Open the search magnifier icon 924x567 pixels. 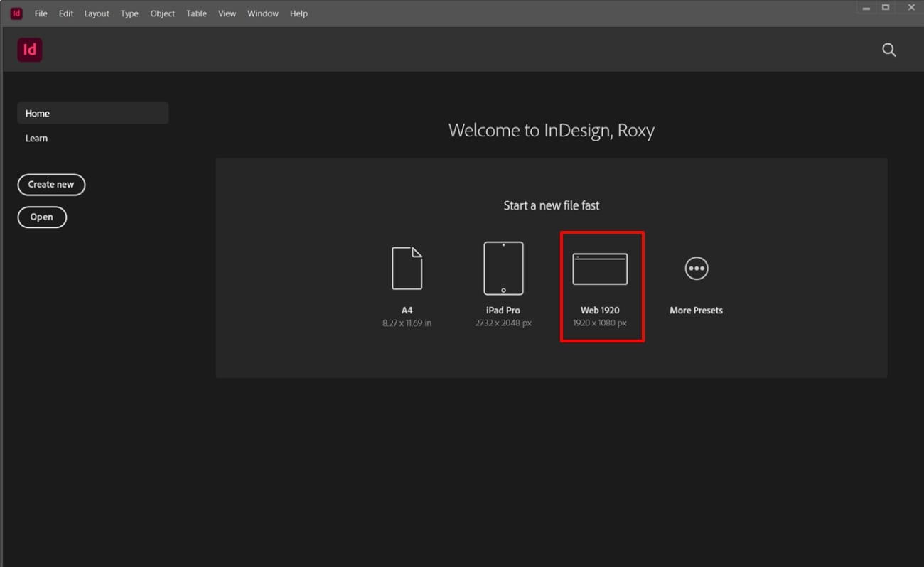tap(889, 50)
